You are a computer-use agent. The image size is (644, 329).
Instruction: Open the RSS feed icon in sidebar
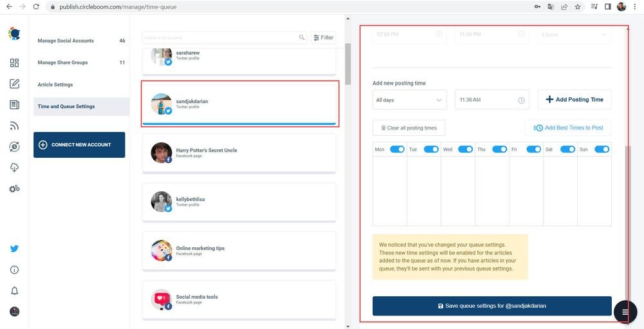click(x=14, y=126)
